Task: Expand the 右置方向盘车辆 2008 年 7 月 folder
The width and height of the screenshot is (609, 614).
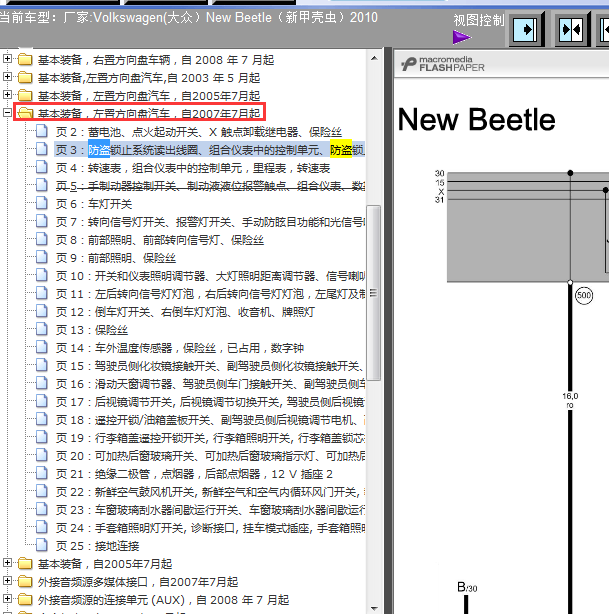Action: [x=7, y=59]
